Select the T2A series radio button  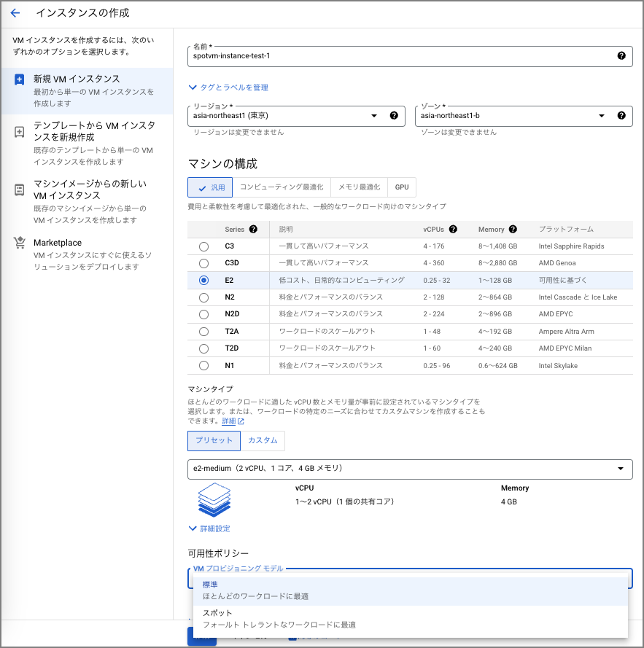pos(203,332)
